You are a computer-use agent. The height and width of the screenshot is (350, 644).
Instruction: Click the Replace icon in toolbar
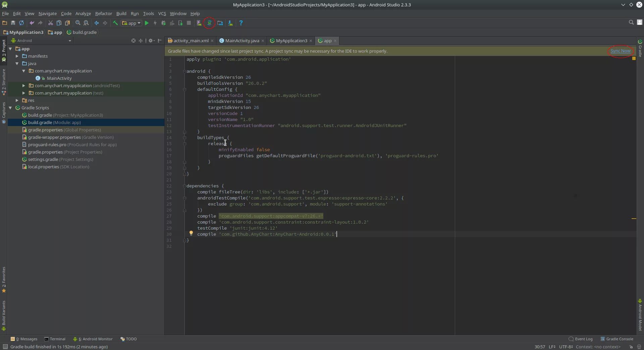click(86, 23)
